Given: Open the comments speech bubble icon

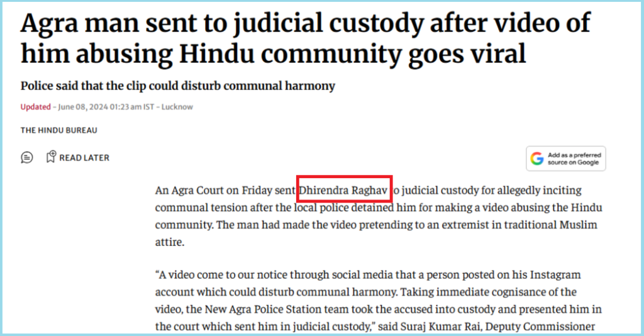Looking at the screenshot, I should click(26, 157).
